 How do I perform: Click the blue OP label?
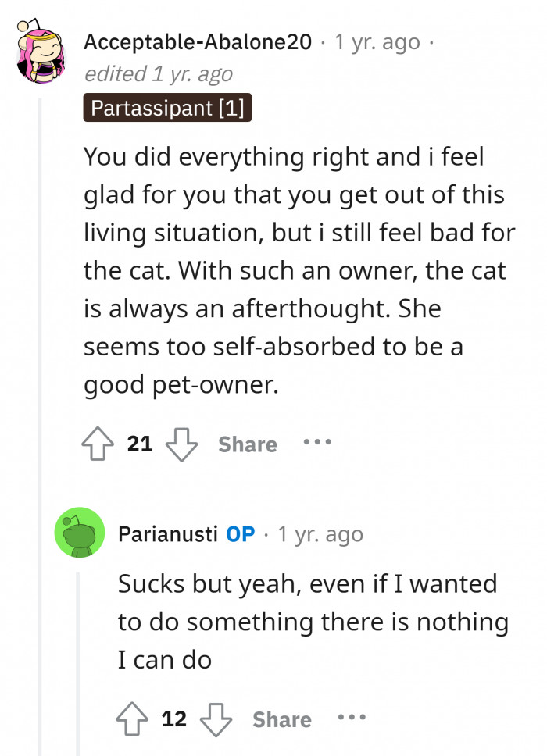coord(240,534)
